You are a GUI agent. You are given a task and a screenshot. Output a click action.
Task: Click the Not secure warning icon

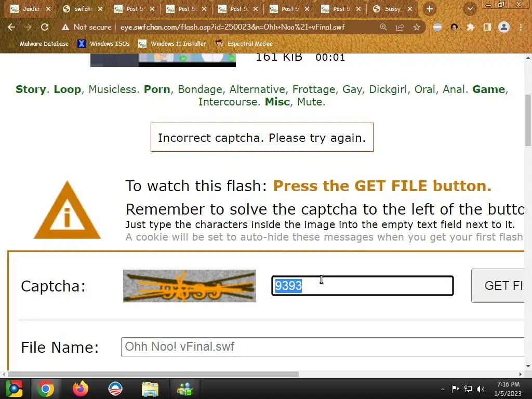(65, 27)
